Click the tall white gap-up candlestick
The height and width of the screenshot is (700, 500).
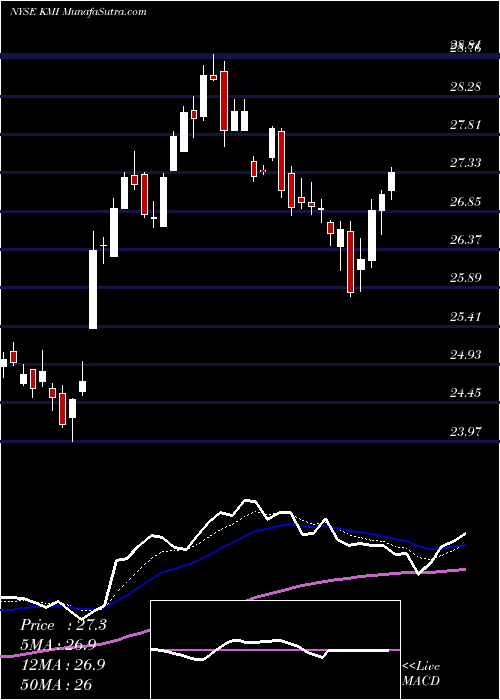click(93, 289)
